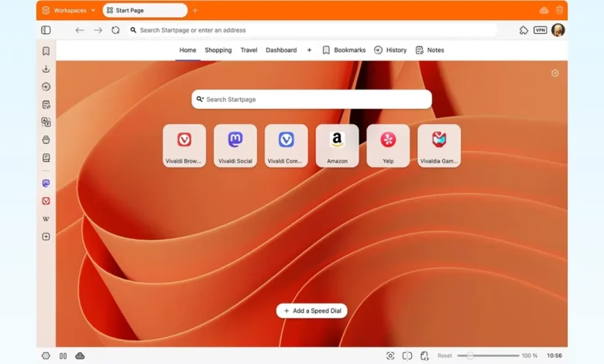604x364 pixels.
Task: Open Bookmarks from start page navigation
Action: pos(344,50)
